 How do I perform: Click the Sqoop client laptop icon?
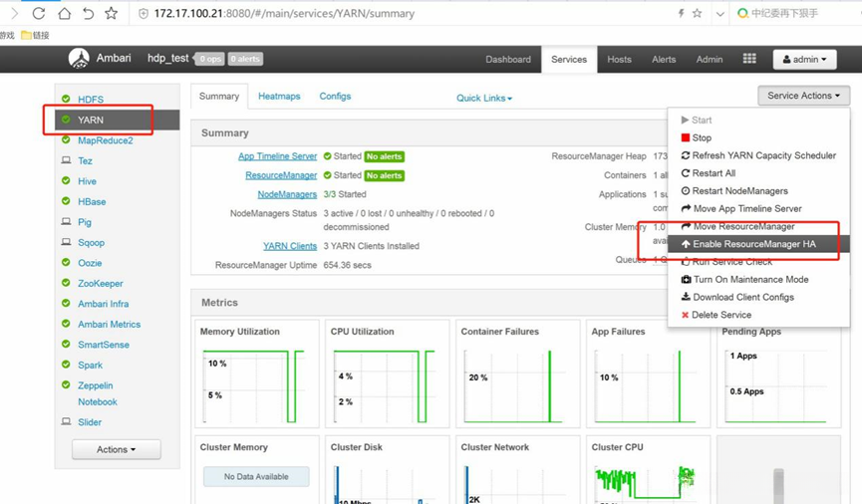[x=66, y=242]
